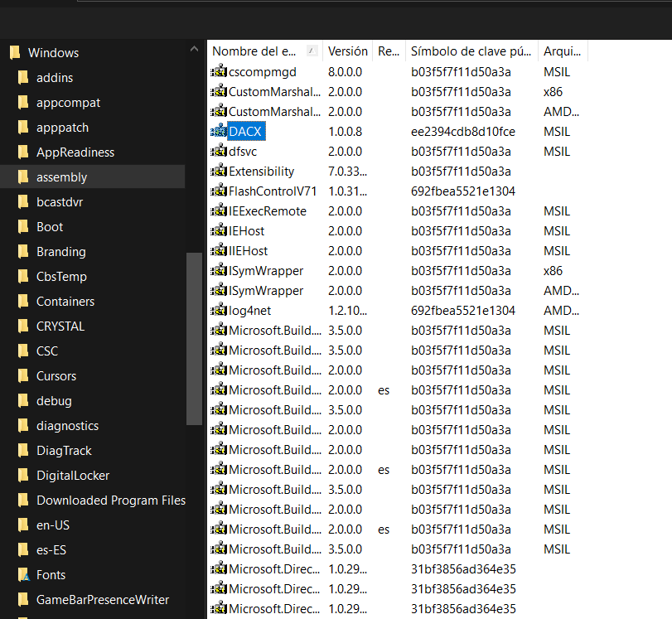Select ISymWrapper row with x86 architecture

click(x=397, y=270)
